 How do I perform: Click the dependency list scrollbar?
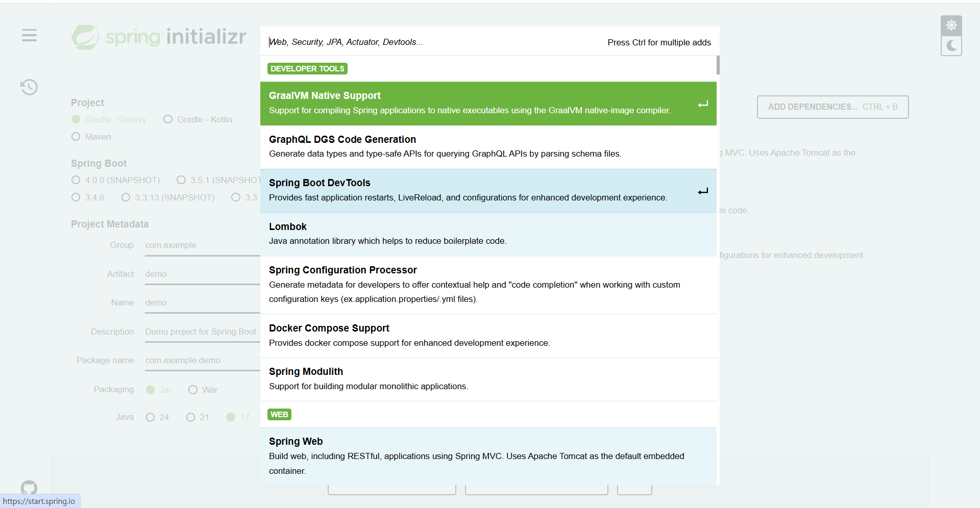click(718, 65)
